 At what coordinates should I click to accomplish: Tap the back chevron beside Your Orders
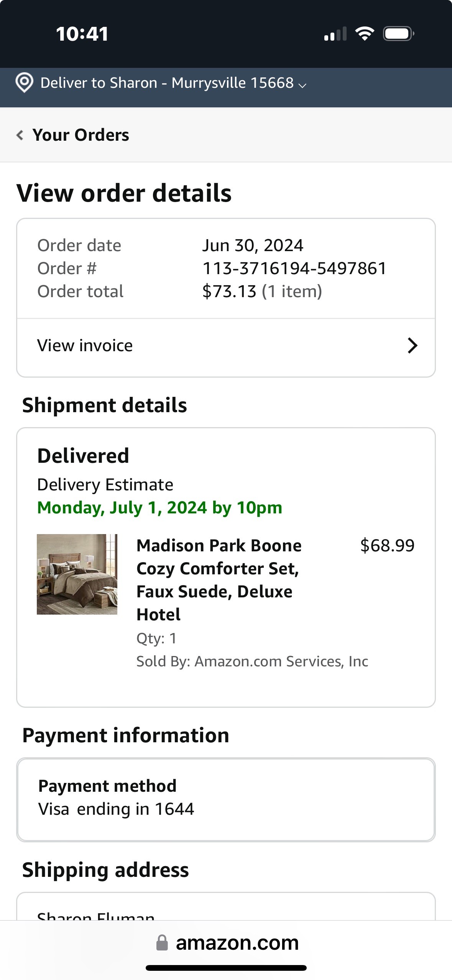click(x=20, y=135)
